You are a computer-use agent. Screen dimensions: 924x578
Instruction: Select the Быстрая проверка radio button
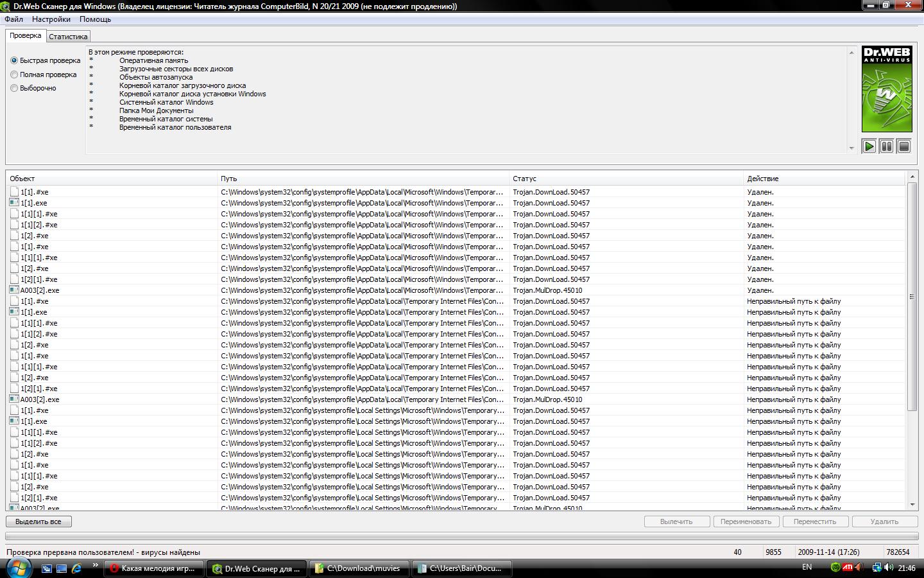pyautogui.click(x=14, y=60)
